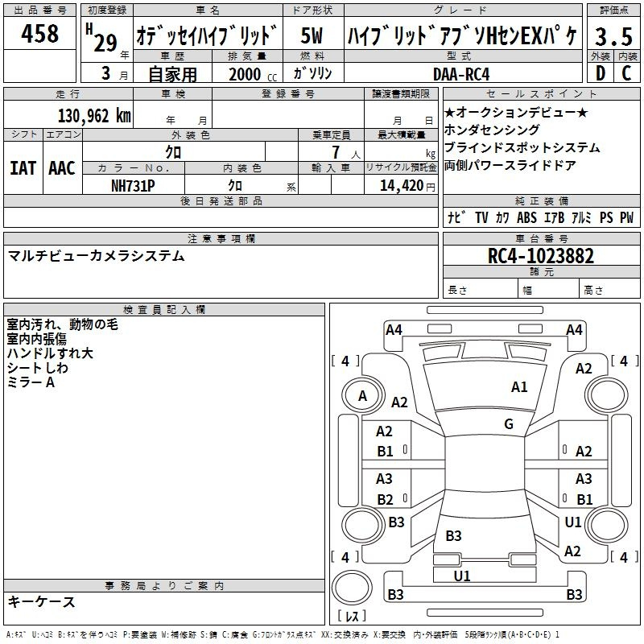This screenshot has width=644, height=644.
Task: Click the 検査員記入欄 section header
Action: (164, 310)
